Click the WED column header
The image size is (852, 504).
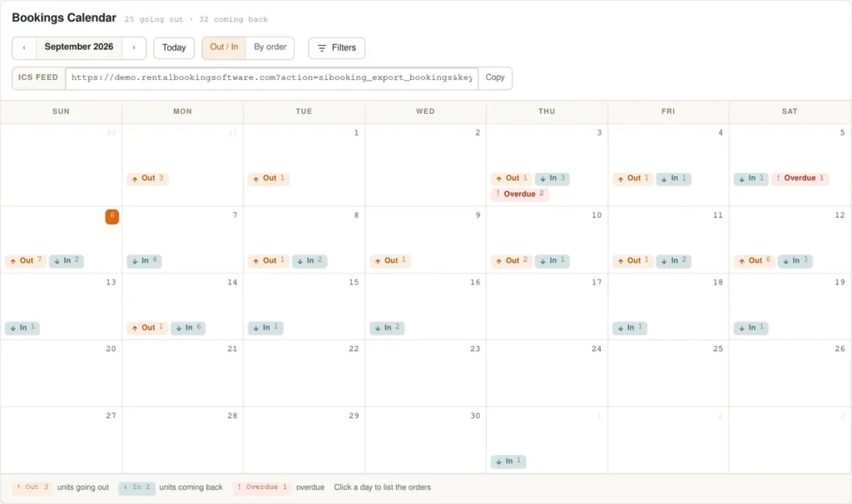(425, 111)
